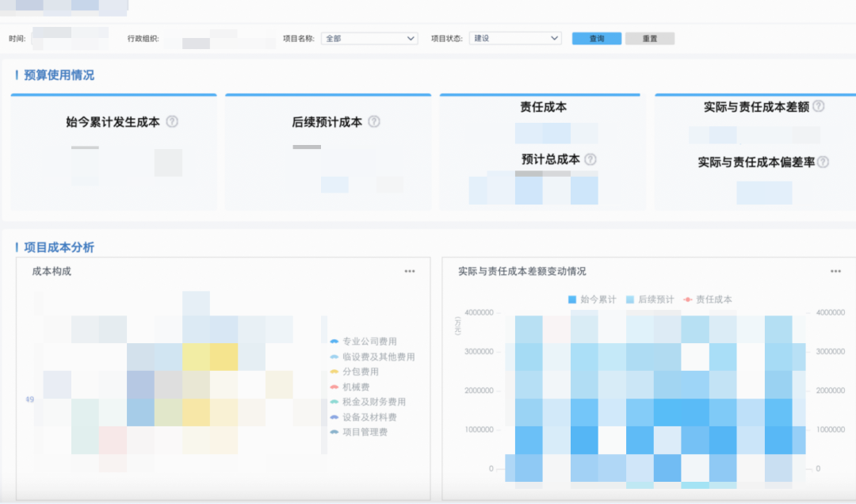
Task: Toggle 分包费用 legend item in pie chart
Action: [360, 372]
